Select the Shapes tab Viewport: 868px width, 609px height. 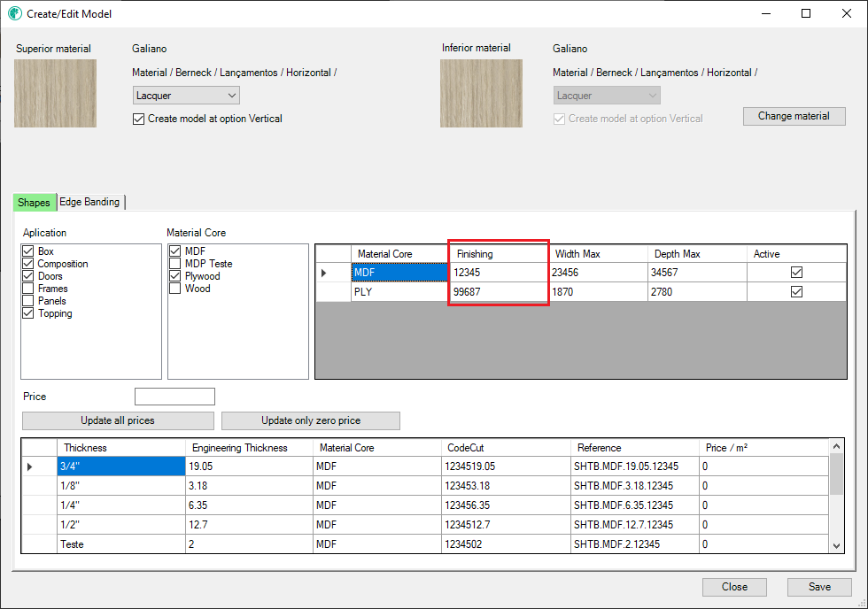click(x=34, y=203)
